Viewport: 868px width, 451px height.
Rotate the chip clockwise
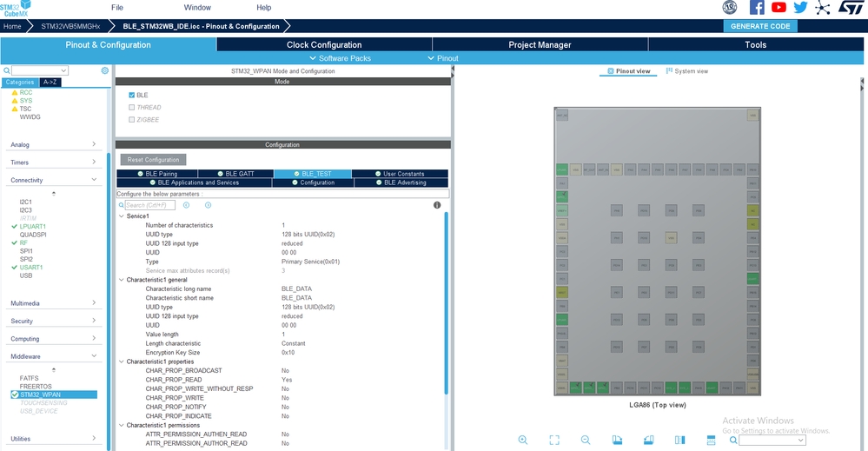tap(617, 440)
